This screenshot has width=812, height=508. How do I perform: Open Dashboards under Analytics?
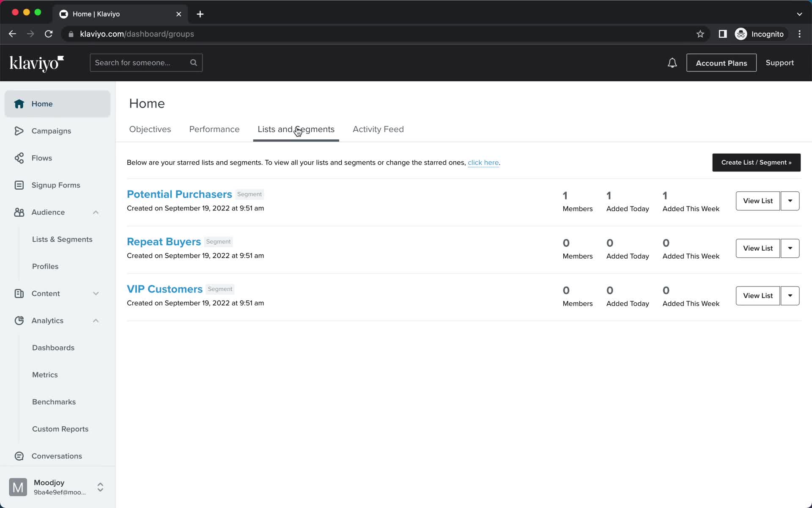pyautogui.click(x=53, y=348)
